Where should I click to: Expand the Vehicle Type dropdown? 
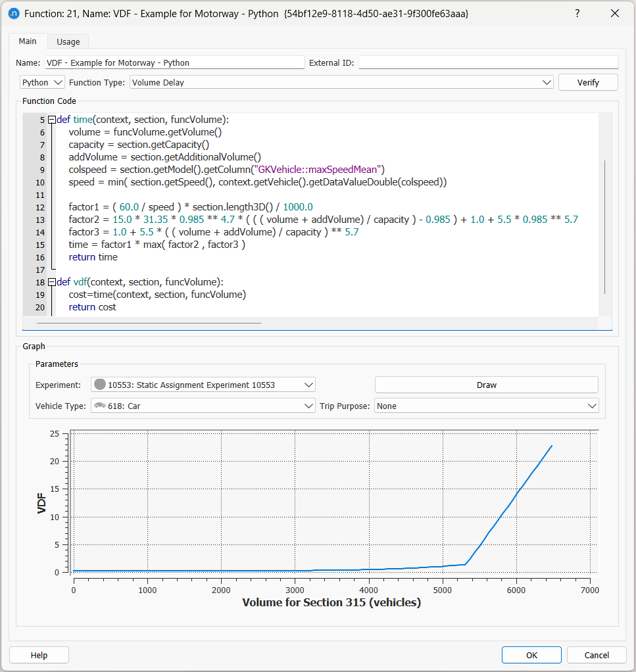308,406
